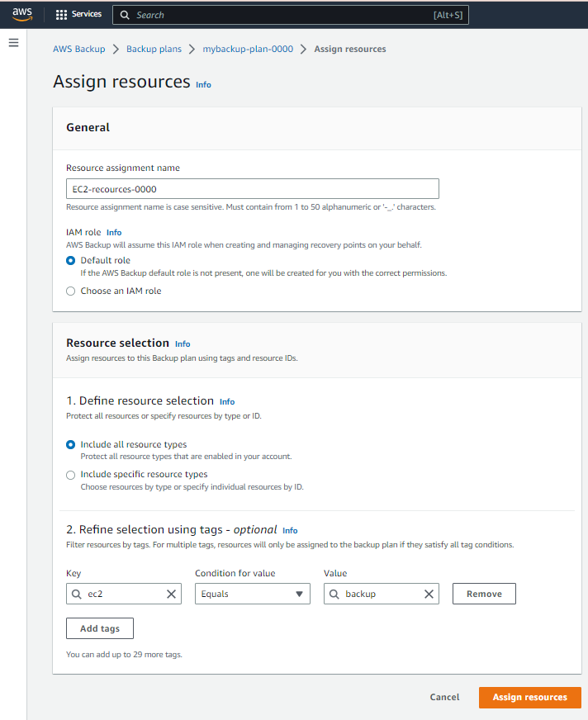
Task: Click the Services label in top bar
Action: (x=87, y=14)
